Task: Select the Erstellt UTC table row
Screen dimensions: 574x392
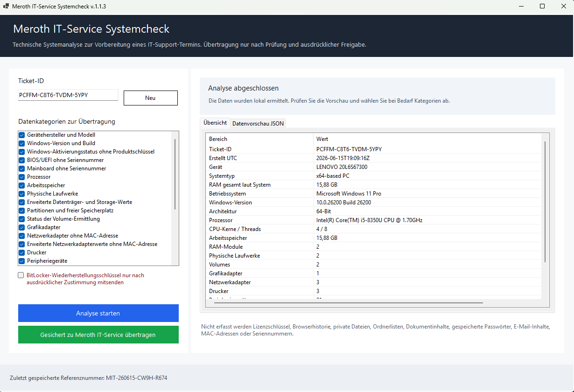Action: [374, 158]
